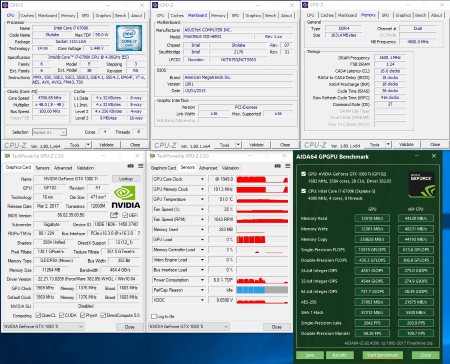Click the DRAM Frequency value in CPU-Z Memory window
The height and width of the screenshot is (364, 450).
click(x=390, y=58)
